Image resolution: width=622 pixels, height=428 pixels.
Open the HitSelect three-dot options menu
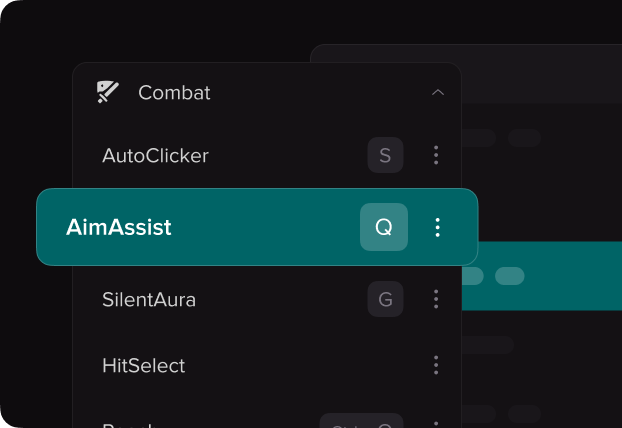[x=436, y=365]
